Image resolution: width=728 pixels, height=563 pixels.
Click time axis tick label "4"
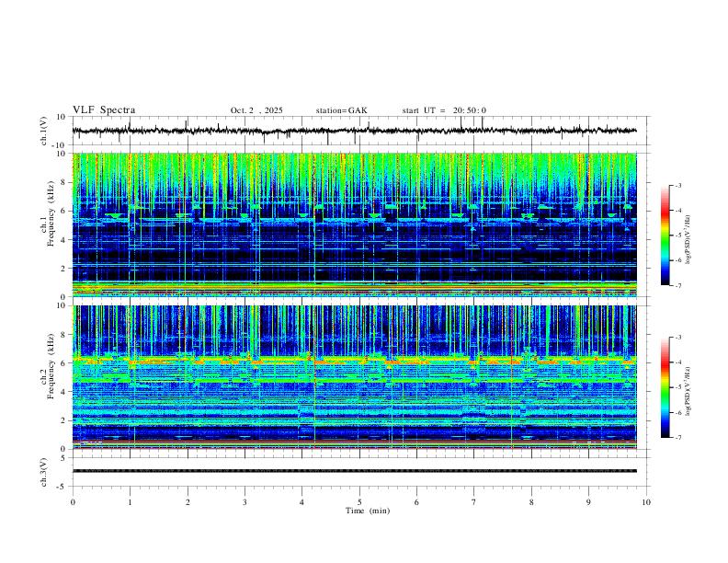point(302,502)
